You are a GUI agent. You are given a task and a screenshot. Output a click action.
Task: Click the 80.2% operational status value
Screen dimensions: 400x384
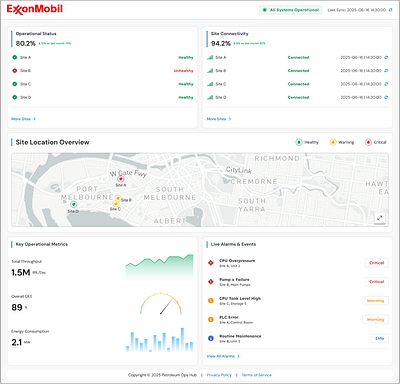tap(26, 44)
